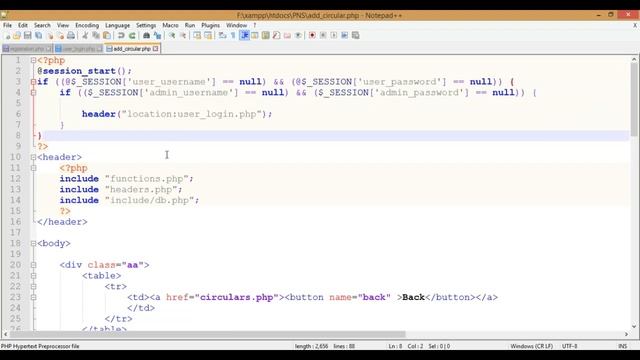Screen dimensions: 640x360
Task: Open the Function List toolbar icon
Action: (276, 36)
